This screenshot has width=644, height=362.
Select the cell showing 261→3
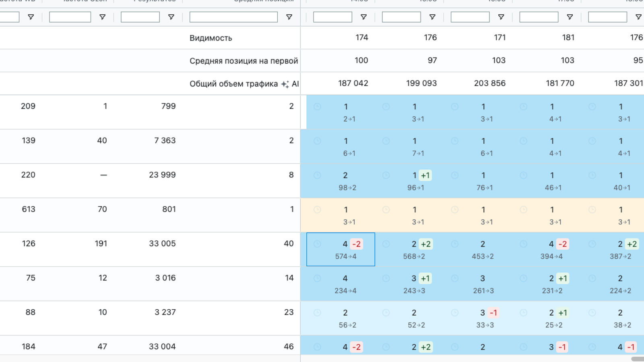[478, 284]
